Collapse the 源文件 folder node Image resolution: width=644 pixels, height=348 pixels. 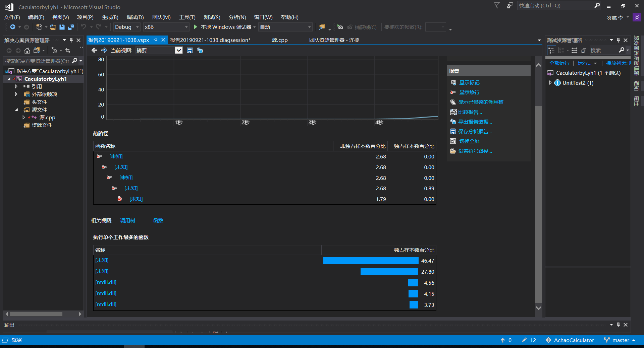[16, 110]
